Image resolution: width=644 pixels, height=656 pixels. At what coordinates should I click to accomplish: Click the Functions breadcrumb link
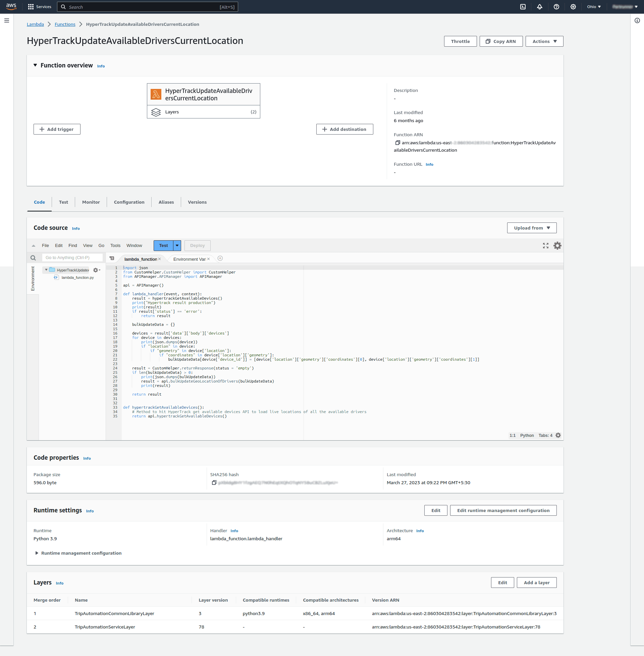[65, 24]
